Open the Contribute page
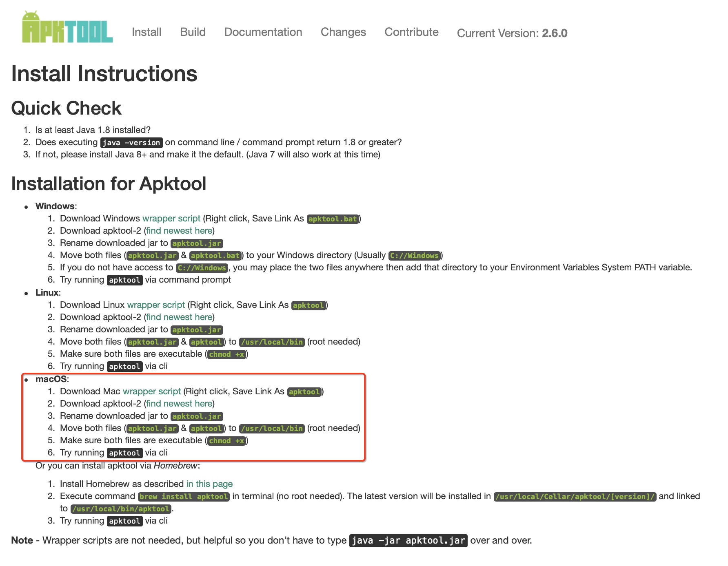Image resolution: width=728 pixels, height=566 pixels. (x=411, y=32)
